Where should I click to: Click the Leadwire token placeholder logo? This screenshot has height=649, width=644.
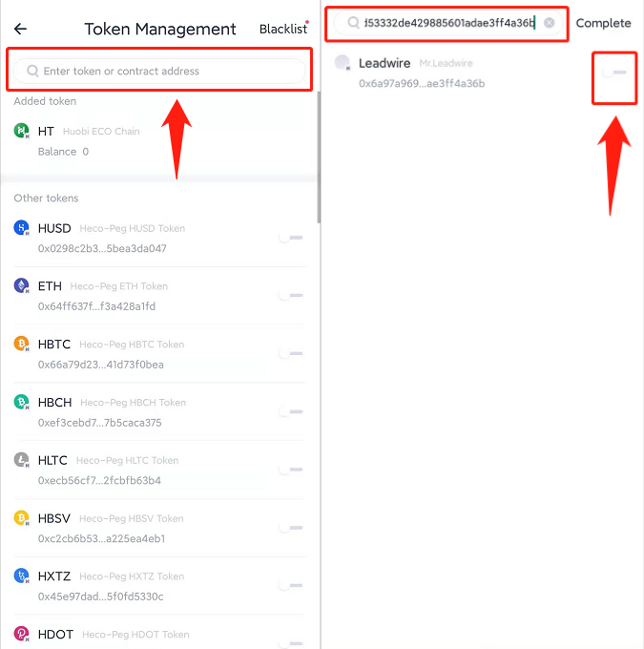(x=343, y=63)
